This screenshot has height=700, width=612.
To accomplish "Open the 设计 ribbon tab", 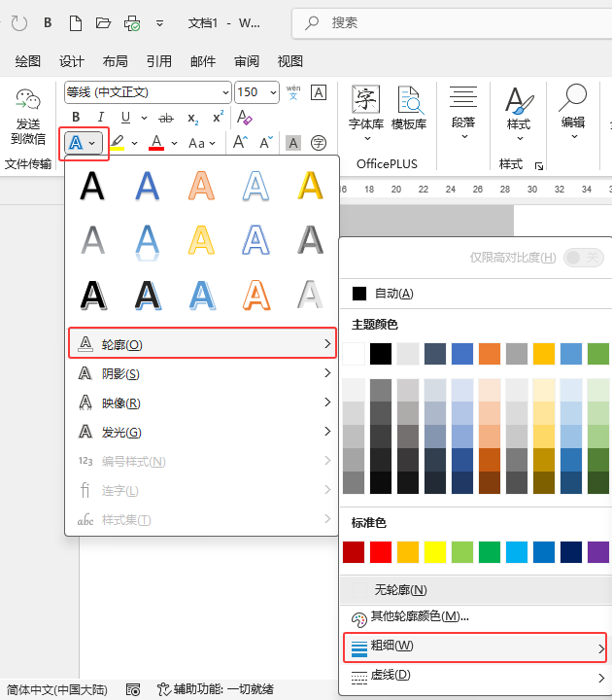I will pos(71,61).
